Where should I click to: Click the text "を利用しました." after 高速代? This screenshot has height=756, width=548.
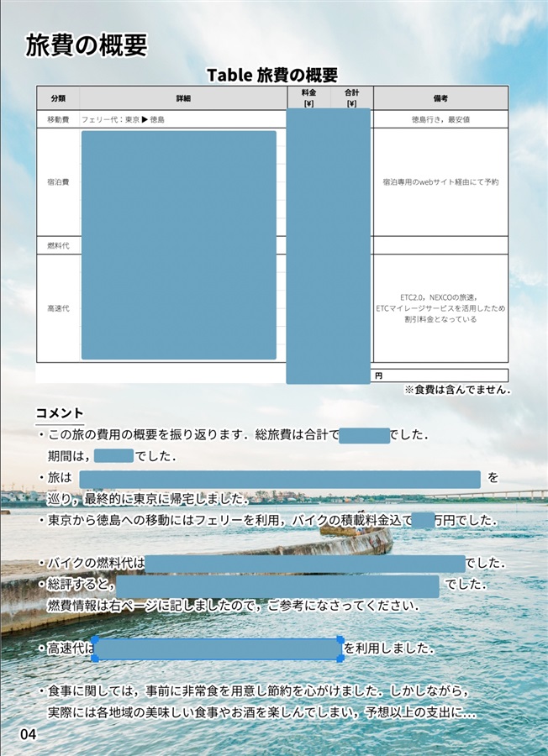pos(388,648)
